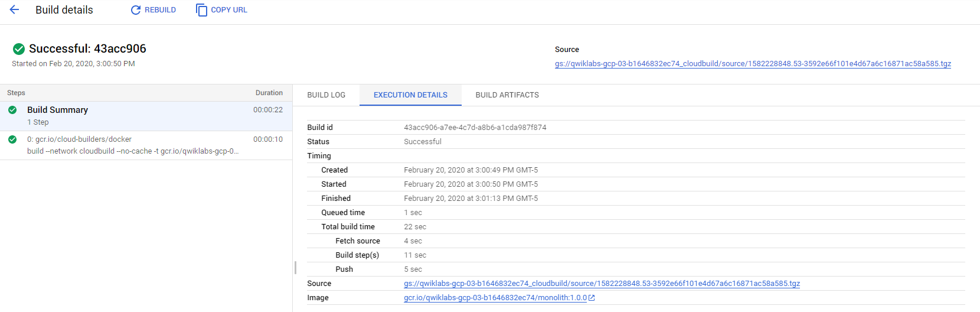The width and height of the screenshot is (980, 312).
Task: Click the Build Summary green check icon
Action: click(x=12, y=110)
